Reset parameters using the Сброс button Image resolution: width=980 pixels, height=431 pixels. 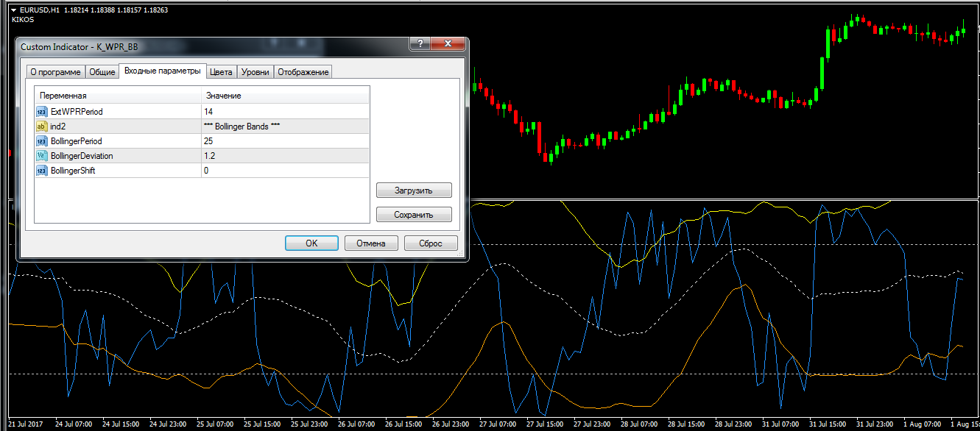(431, 243)
